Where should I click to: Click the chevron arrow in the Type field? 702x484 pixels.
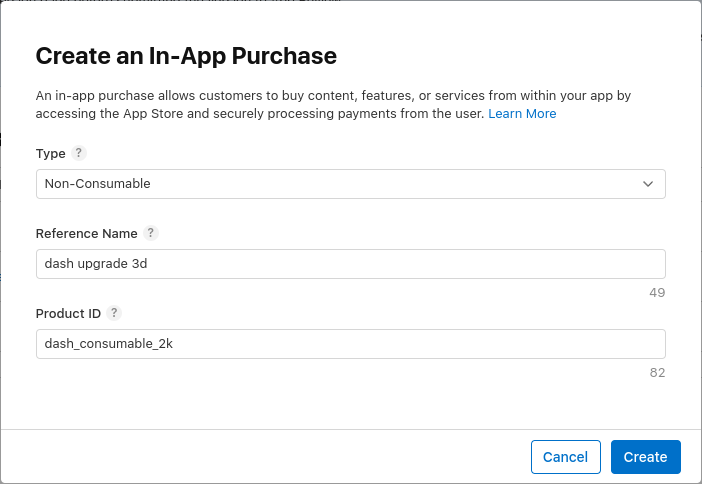648,184
